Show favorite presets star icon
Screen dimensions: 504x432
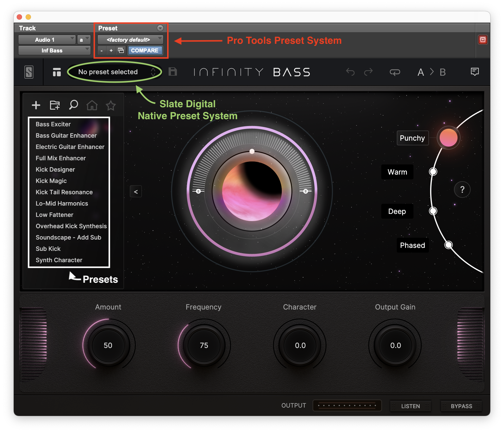tap(111, 105)
